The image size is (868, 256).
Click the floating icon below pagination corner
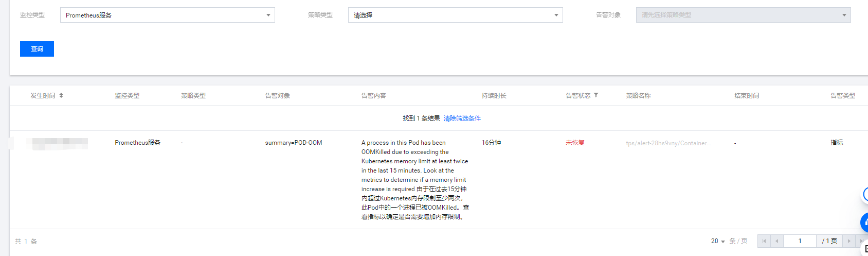click(865, 249)
